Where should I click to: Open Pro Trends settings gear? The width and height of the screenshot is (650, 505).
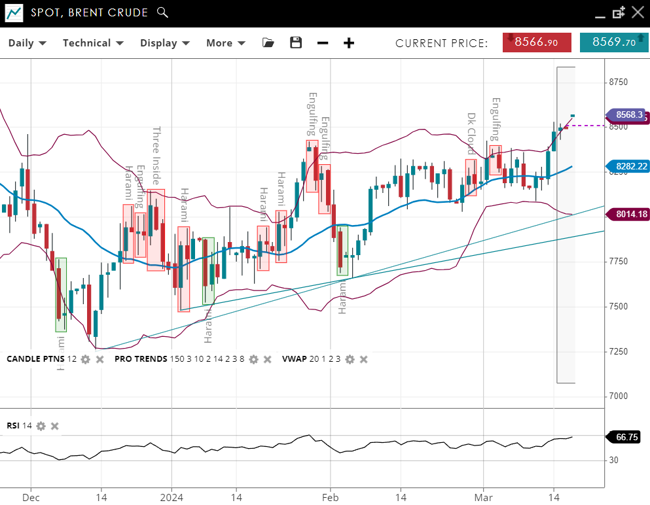click(x=254, y=359)
